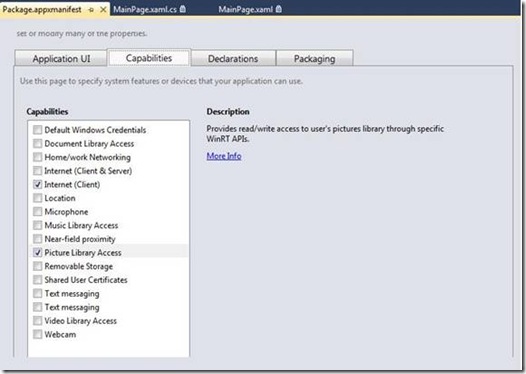
Task: Open the Capabilities tab
Action: (x=149, y=58)
